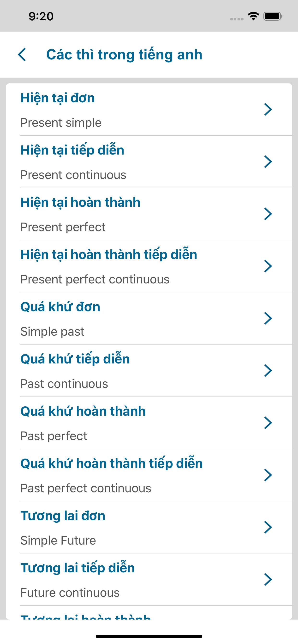The width and height of the screenshot is (298, 644).
Task: Expand Past perfect continuous via chevron
Action: pyautogui.click(x=268, y=475)
